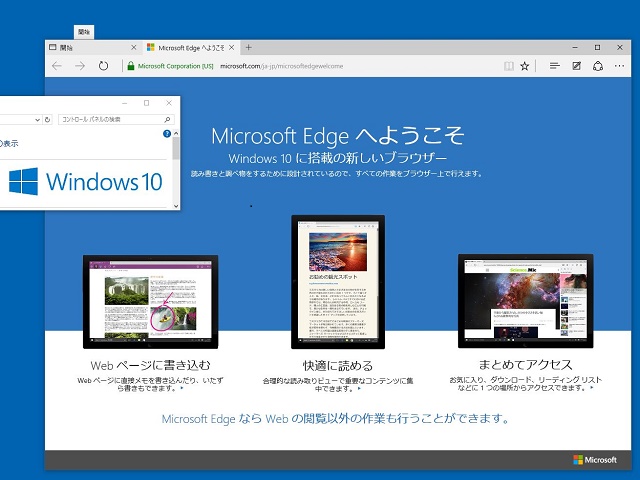Click the Windows 10 logo image
Screen dimensions: 640x480
point(85,181)
